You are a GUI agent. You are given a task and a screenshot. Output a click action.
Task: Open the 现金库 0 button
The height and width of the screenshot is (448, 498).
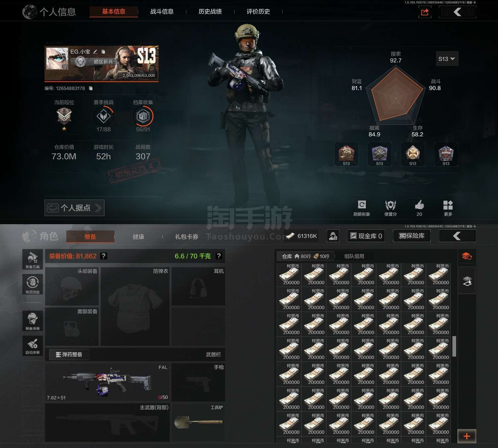click(366, 236)
